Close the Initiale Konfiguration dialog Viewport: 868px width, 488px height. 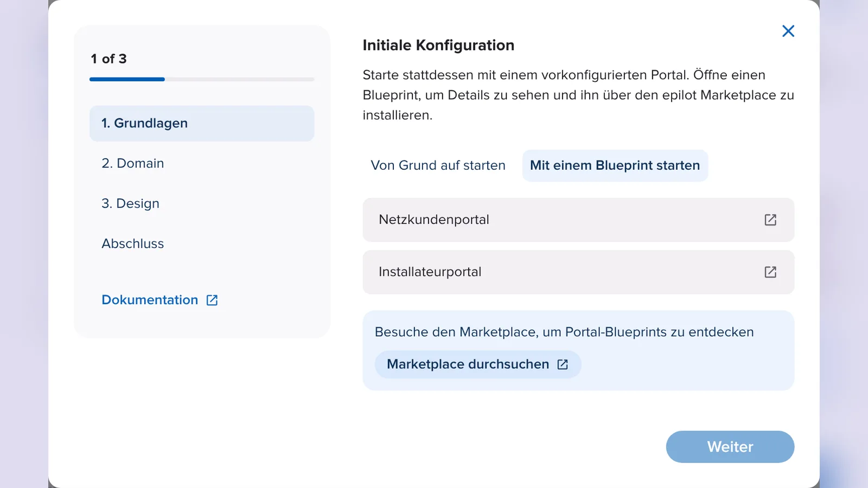(x=788, y=31)
